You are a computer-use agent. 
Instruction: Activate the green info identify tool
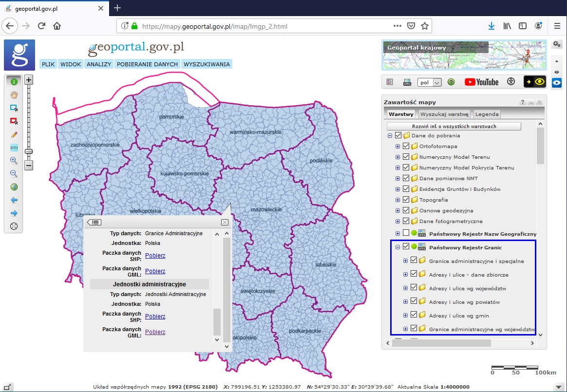(14, 82)
